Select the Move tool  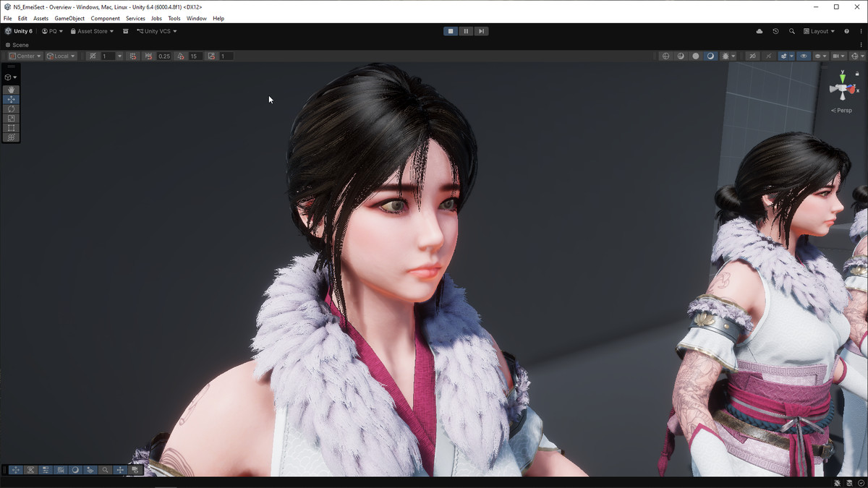pyautogui.click(x=11, y=99)
